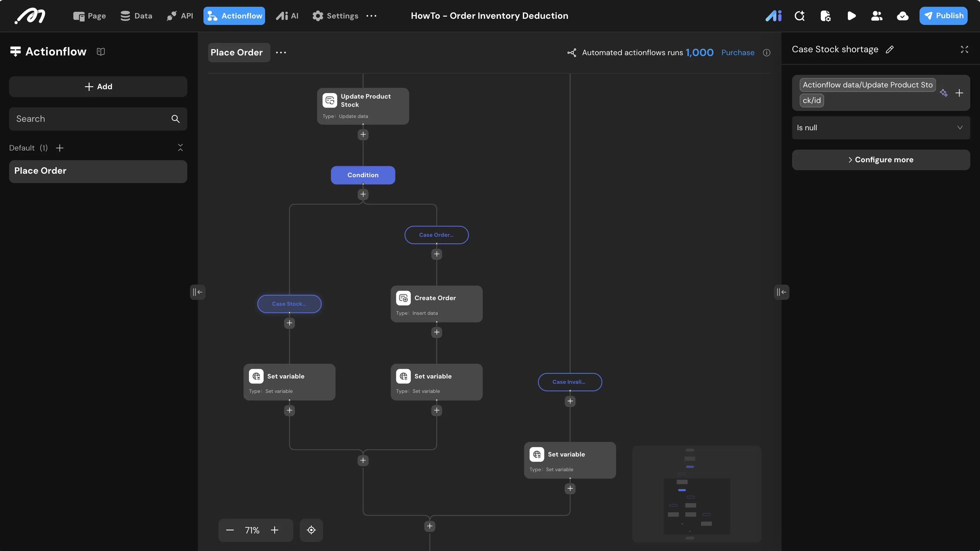The width and height of the screenshot is (980, 551).
Task: Click the plus below the rightmost Set variable
Action: coord(570,489)
